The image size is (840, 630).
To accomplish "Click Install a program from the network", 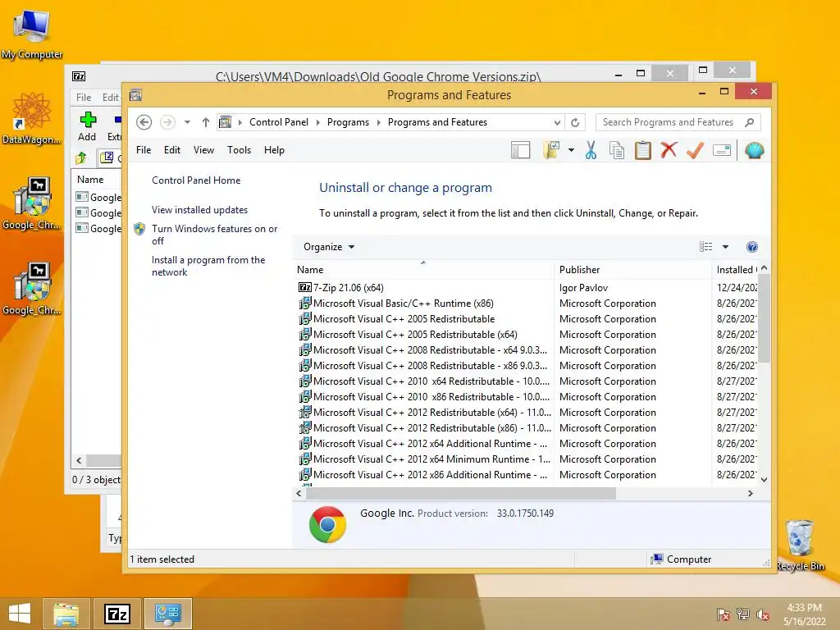I will (x=208, y=266).
